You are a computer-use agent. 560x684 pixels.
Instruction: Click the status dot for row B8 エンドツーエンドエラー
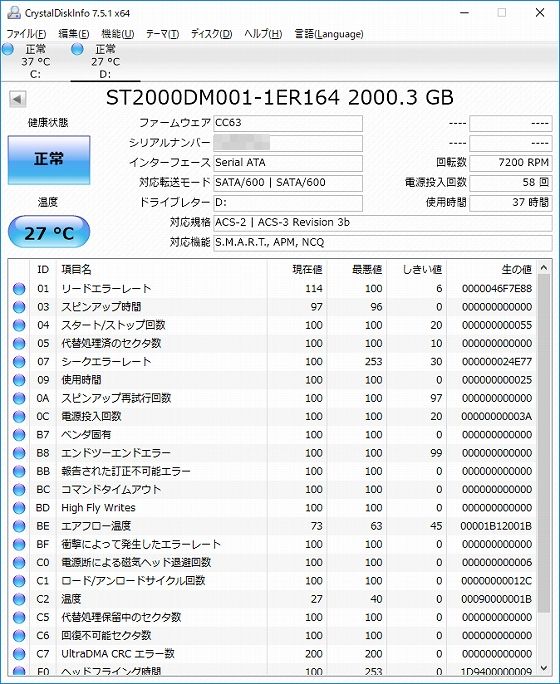(x=19, y=453)
